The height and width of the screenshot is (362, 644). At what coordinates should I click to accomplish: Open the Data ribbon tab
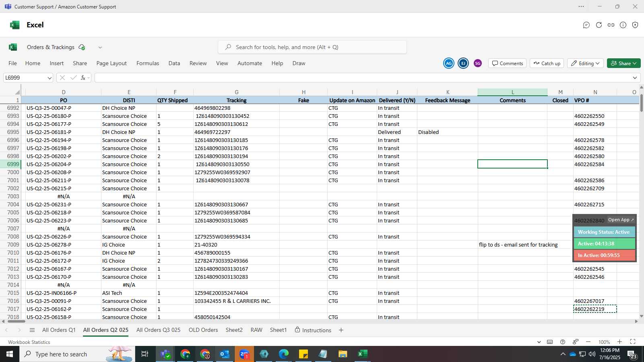click(174, 63)
